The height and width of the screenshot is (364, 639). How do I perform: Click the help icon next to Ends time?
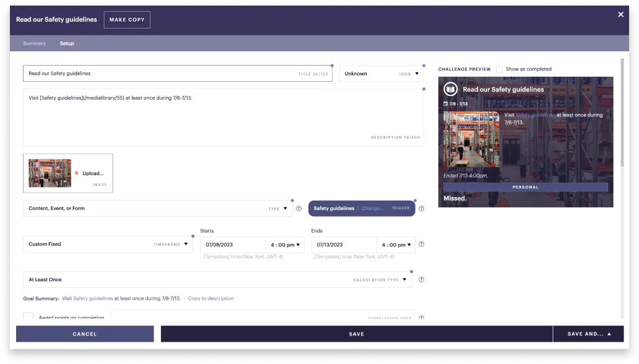click(x=422, y=245)
